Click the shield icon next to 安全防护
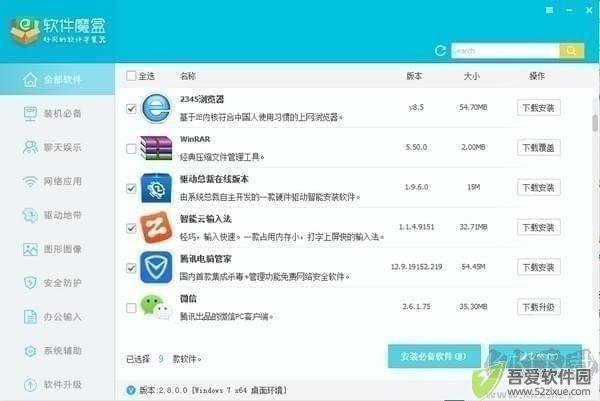 pyautogui.click(x=30, y=283)
